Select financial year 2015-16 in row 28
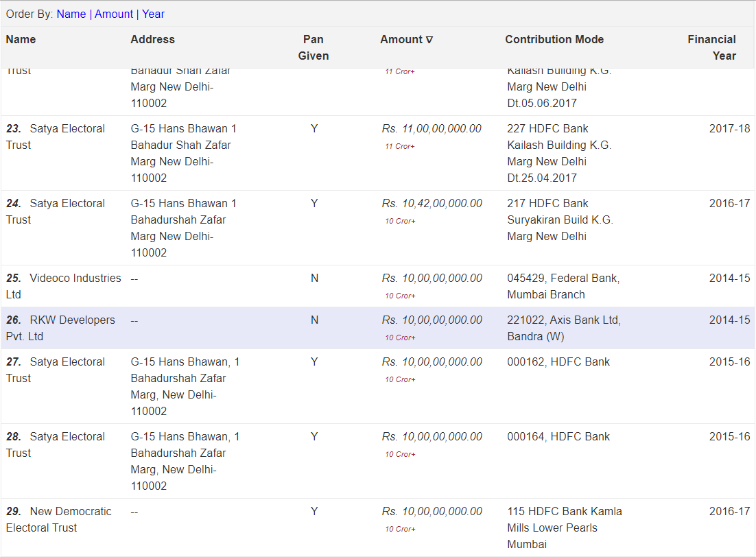This screenshot has width=756, height=557. click(729, 437)
